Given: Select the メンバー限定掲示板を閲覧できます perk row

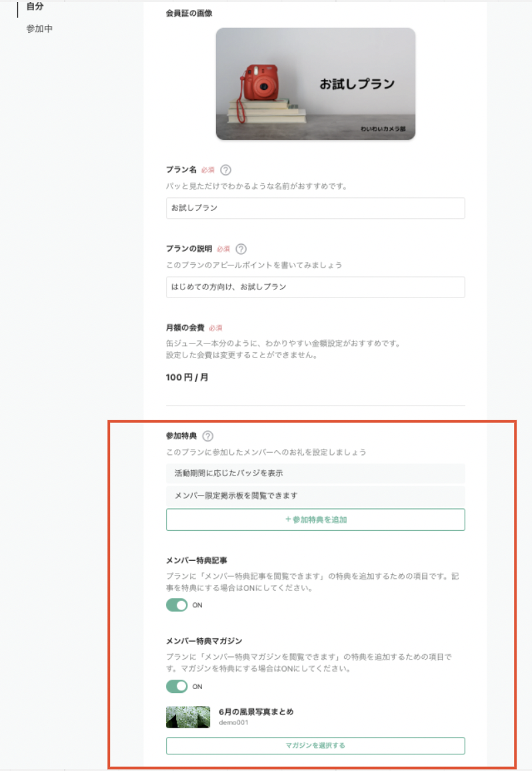Looking at the screenshot, I should point(315,496).
